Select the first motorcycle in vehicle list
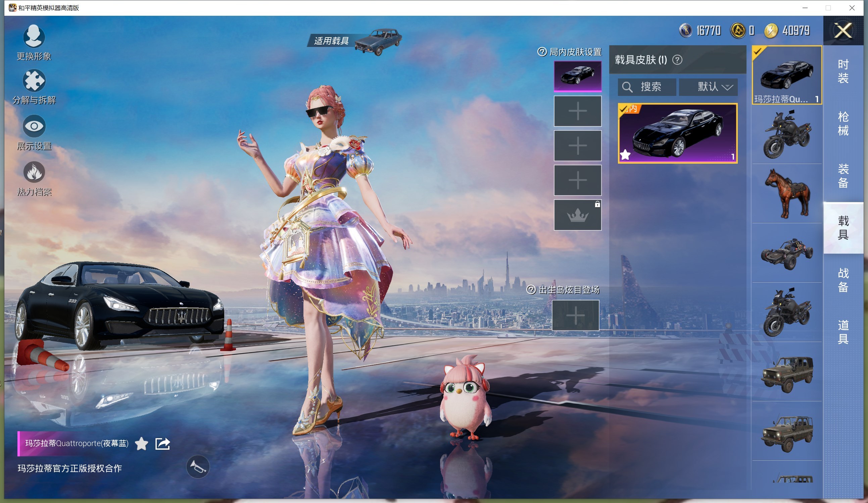Viewport: 868px width, 503px height. click(787, 134)
